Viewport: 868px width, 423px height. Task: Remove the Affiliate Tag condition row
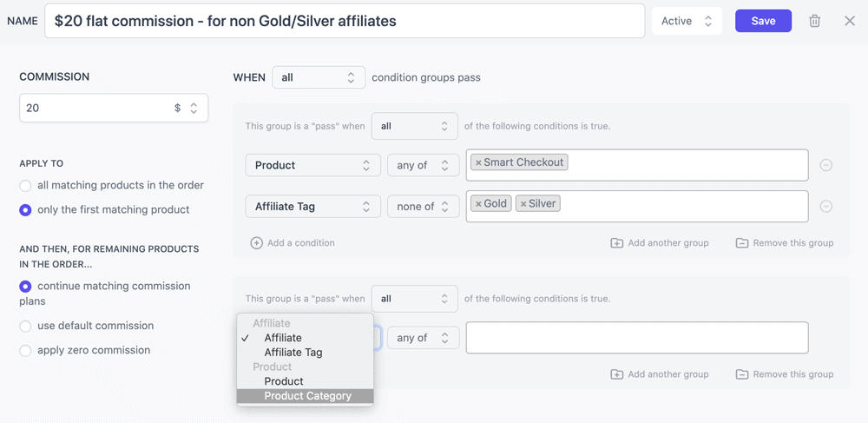pyautogui.click(x=826, y=207)
